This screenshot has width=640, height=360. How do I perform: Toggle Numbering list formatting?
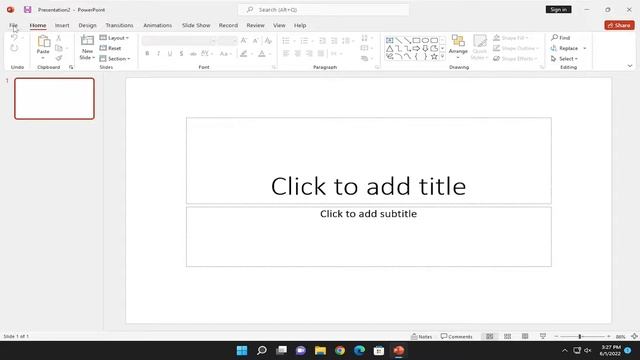pyautogui.click(x=304, y=41)
